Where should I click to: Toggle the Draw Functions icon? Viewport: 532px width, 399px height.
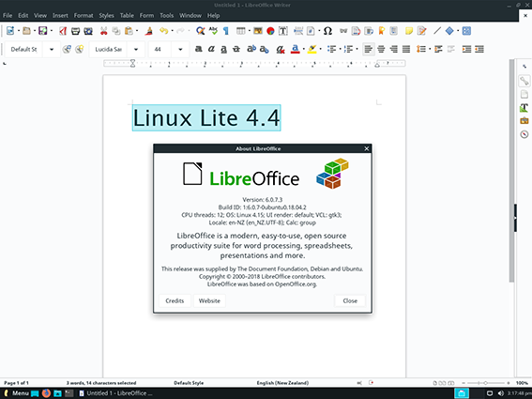click(x=466, y=31)
